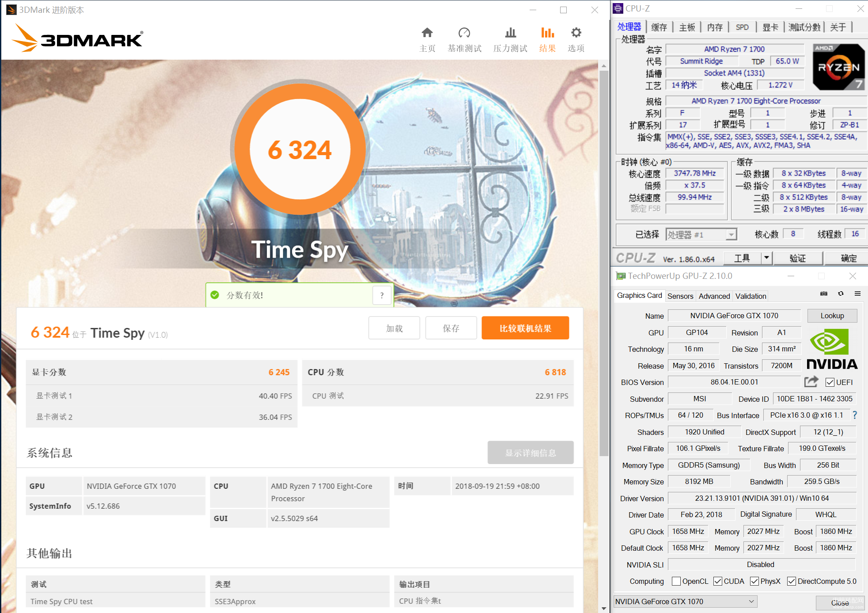The width and height of the screenshot is (868, 613).
Task: Click the NVIDIA logo in GPU-Z
Action: [x=832, y=349]
